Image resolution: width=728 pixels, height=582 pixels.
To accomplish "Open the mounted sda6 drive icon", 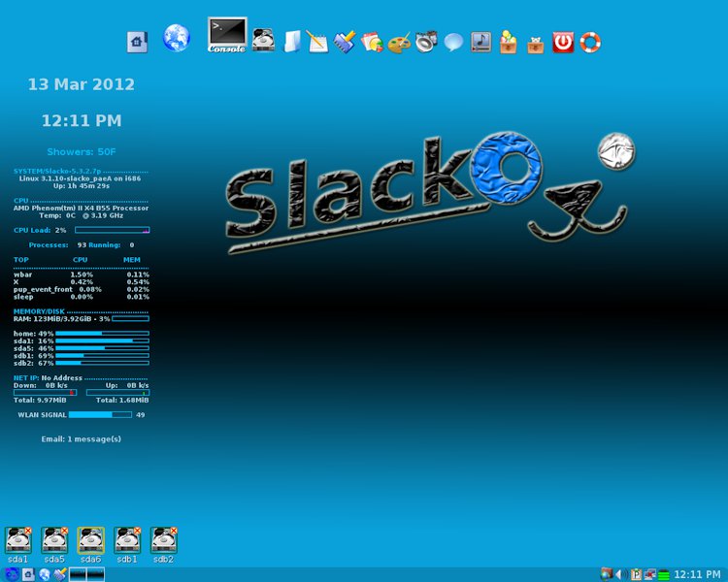I will coord(90,540).
